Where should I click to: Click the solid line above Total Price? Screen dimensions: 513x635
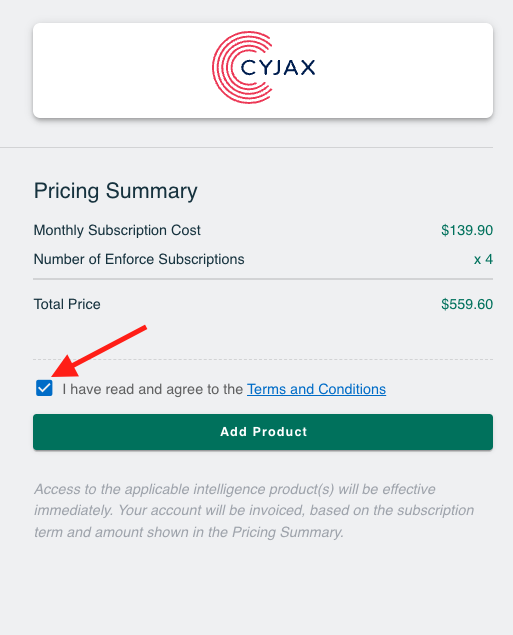coord(263,279)
